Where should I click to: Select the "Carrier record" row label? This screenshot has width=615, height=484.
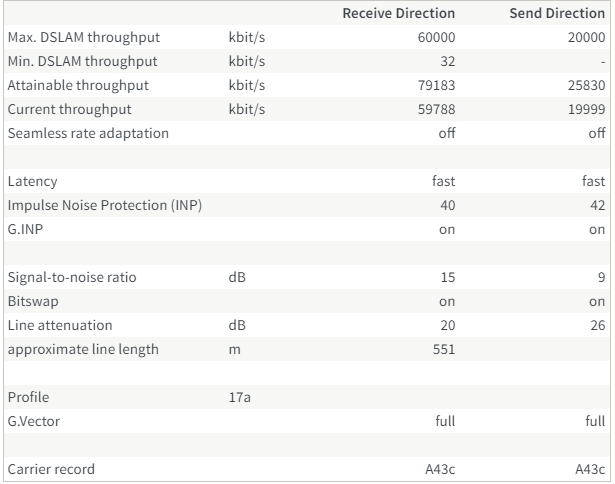pos(51,469)
